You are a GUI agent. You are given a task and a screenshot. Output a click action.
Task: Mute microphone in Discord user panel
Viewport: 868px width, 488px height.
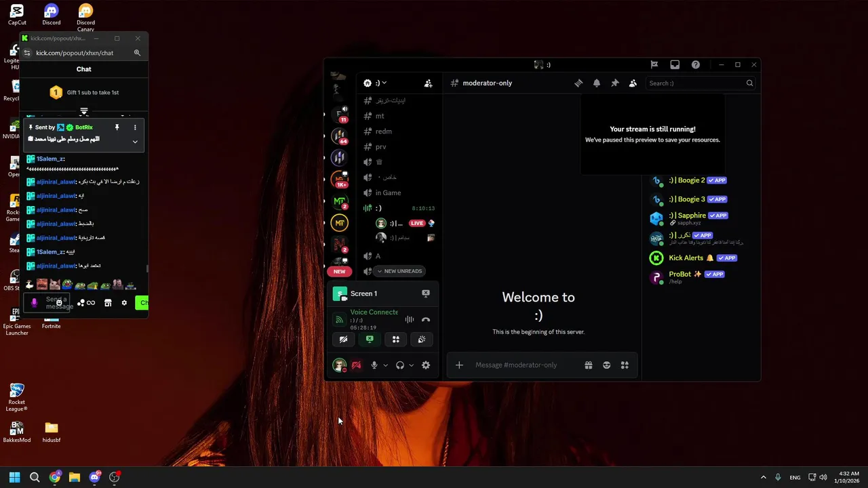pos(374,365)
